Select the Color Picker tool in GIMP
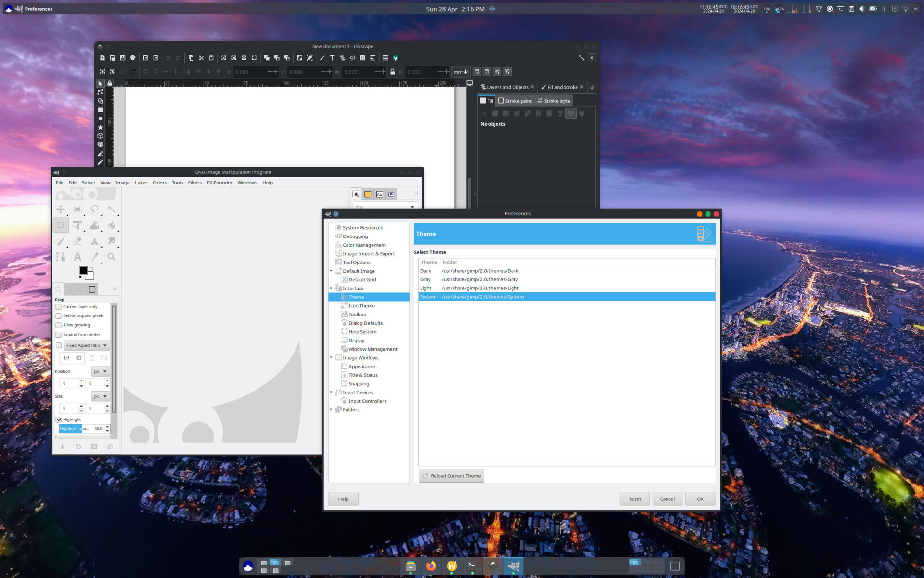The width and height of the screenshot is (924, 578). tap(95, 257)
